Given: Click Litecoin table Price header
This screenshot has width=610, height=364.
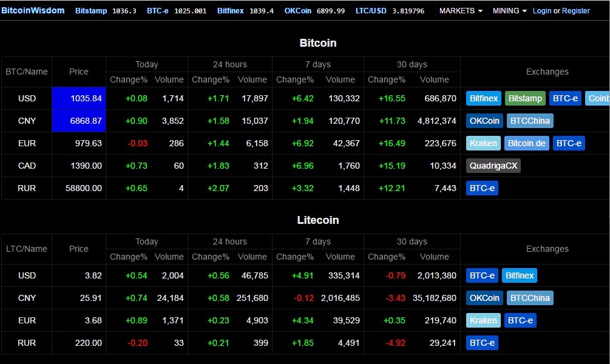Looking at the screenshot, I should pyautogui.click(x=78, y=249).
